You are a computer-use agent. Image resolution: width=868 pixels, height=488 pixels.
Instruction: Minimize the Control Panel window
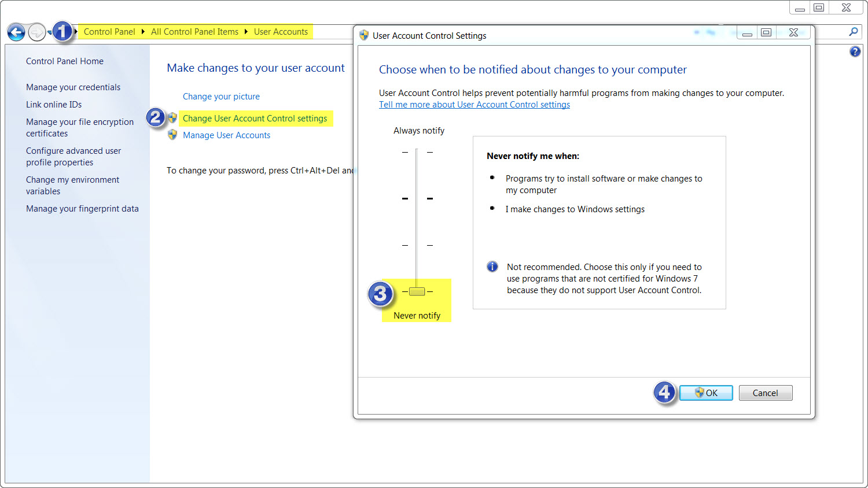click(x=800, y=8)
